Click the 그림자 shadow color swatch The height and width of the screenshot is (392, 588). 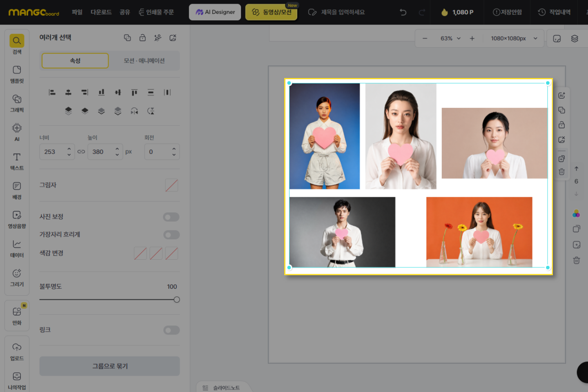pos(171,185)
